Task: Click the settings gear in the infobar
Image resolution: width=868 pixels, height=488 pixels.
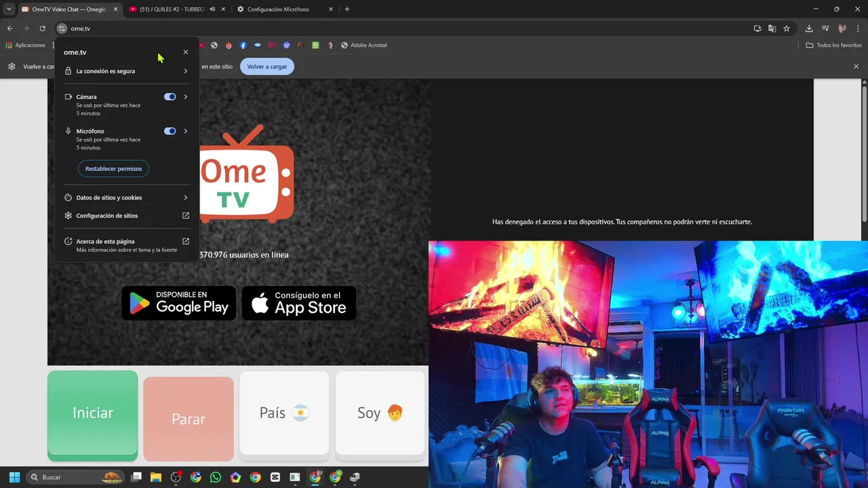Action: click(12, 66)
